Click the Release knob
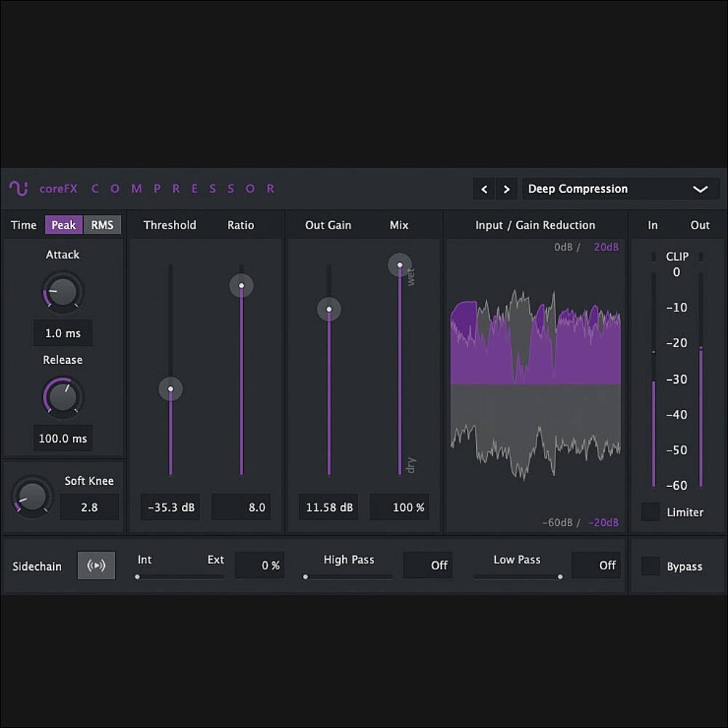Screen dimensions: 728x728 pyautogui.click(x=63, y=397)
